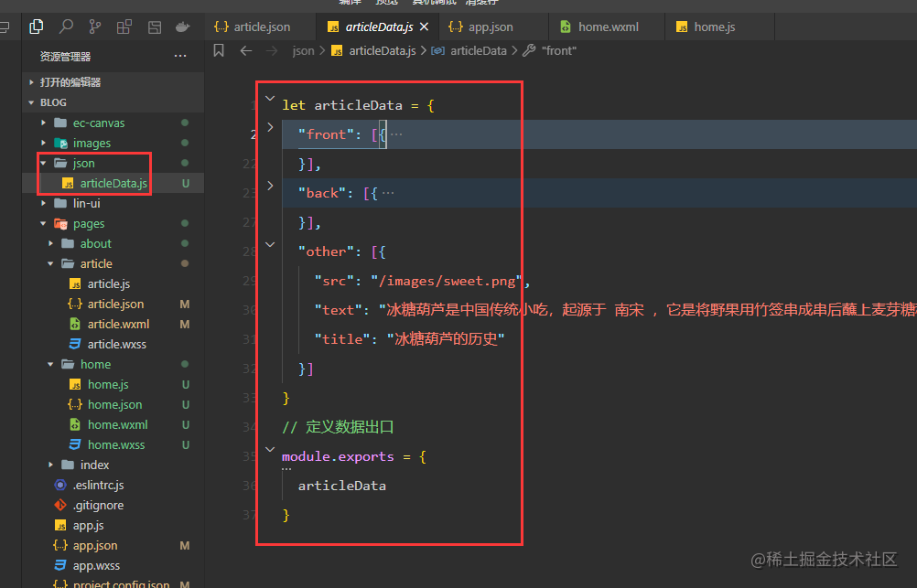This screenshot has width=917, height=588.
Task: Open explorer more actions ellipsis
Action: tap(180, 57)
